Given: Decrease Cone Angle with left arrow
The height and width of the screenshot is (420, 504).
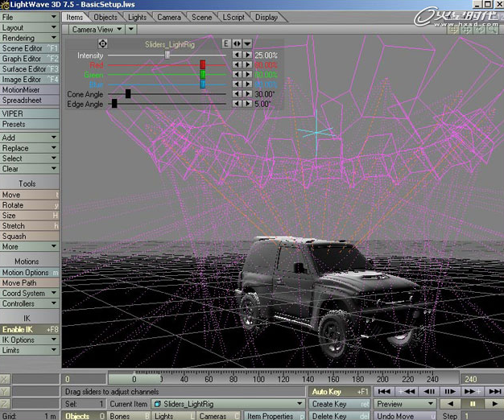Looking at the screenshot, I should (x=237, y=94).
